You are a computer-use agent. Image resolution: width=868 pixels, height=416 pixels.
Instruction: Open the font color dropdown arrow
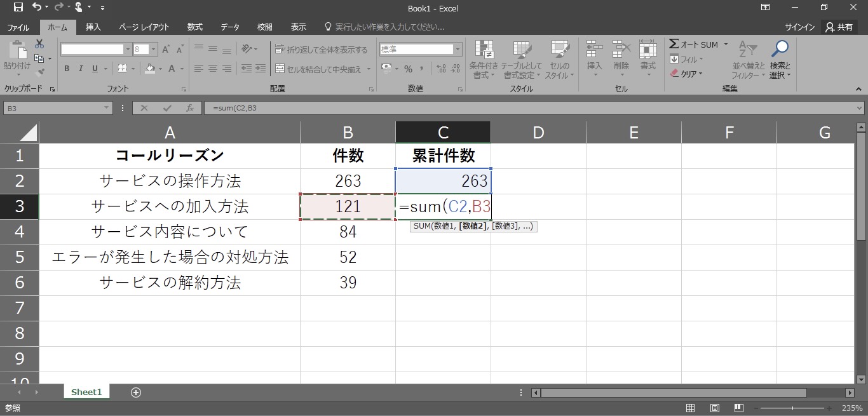(x=182, y=69)
